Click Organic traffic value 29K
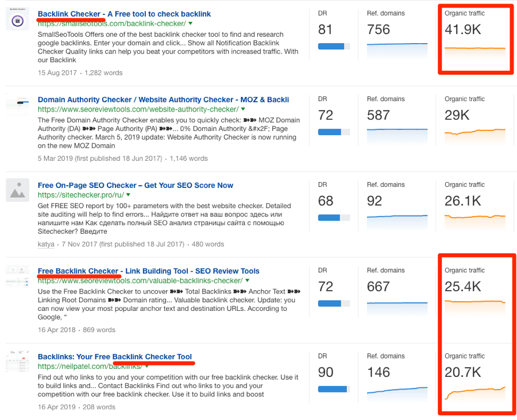Screen dimensions: 517x420 click(x=457, y=115)
